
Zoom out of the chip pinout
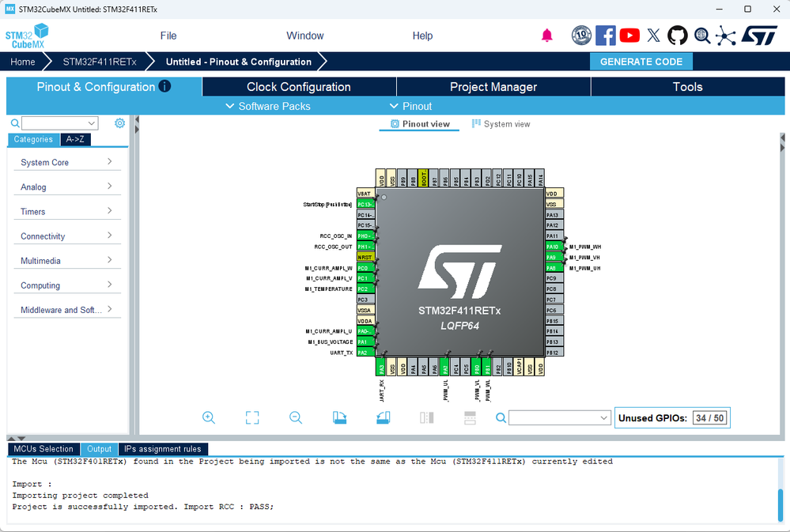coord(296,418)
